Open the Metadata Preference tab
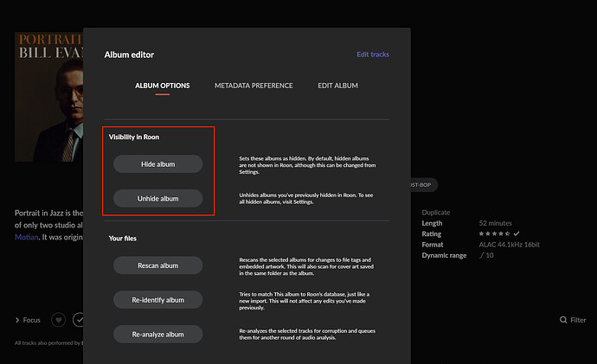Viewport: 597px width, 364px height. tap(254, 86)
